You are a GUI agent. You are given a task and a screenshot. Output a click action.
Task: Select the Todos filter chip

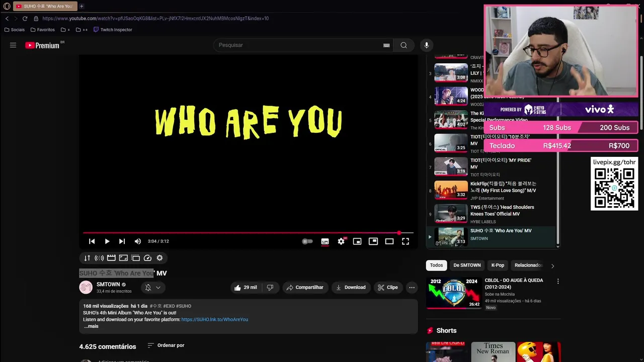pos(436,265)
